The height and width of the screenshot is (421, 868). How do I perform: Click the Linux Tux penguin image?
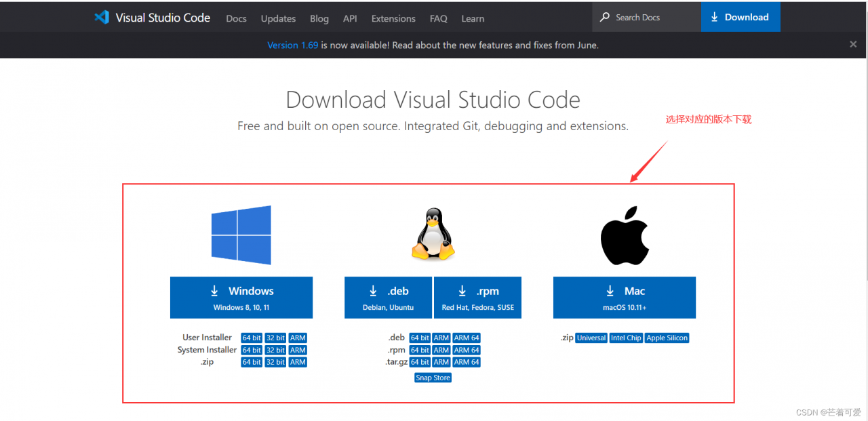pyautogui.click(x=433, y=234)
